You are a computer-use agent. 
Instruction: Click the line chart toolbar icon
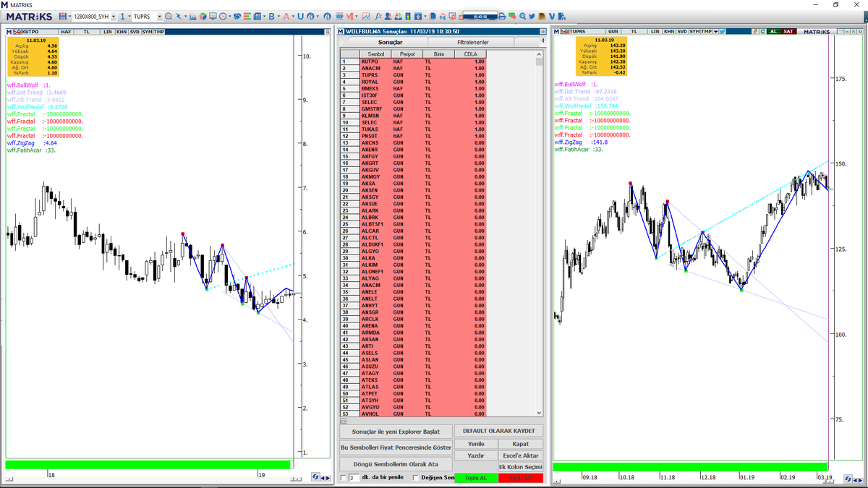(x=367, y=17)
